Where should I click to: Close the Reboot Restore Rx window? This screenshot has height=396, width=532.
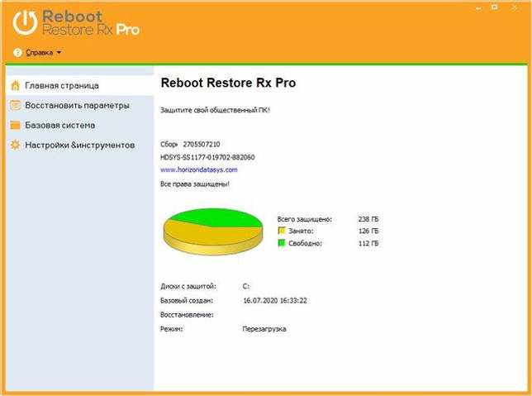tap(515, 7)
